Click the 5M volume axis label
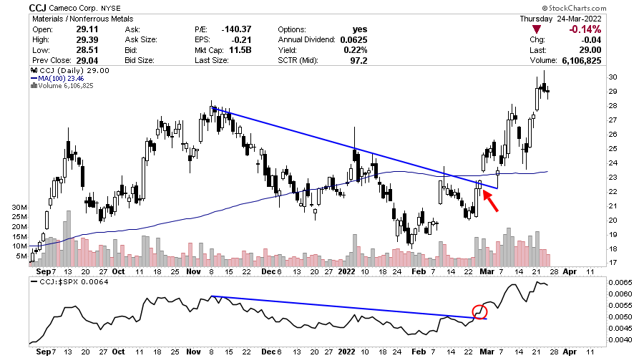644x358 pixels. (21, 256)
